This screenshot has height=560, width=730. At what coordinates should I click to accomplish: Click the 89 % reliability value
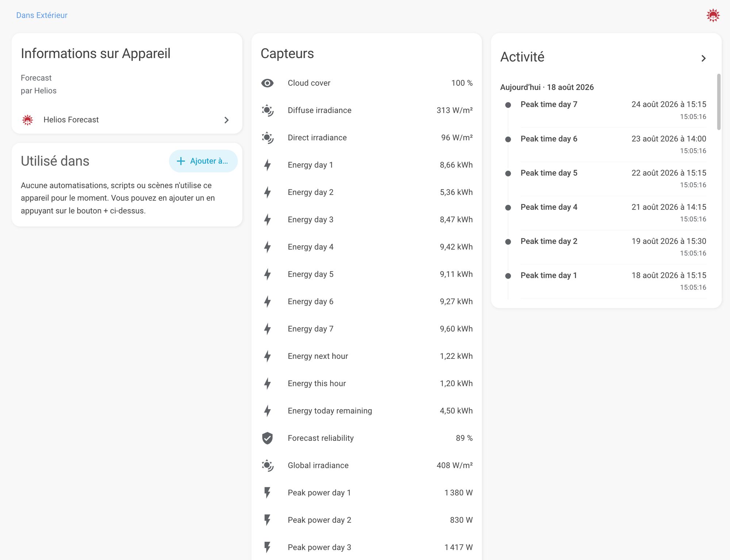click(464, 438)
